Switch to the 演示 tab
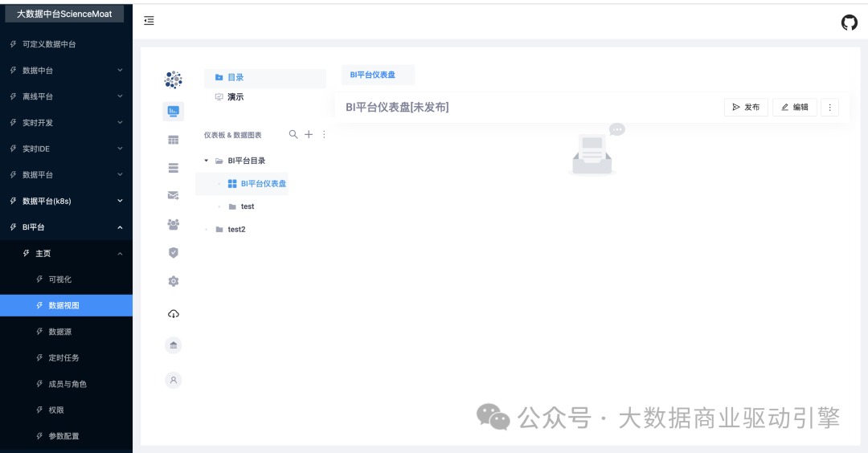The image size is (868, 453). click(235, 97)
